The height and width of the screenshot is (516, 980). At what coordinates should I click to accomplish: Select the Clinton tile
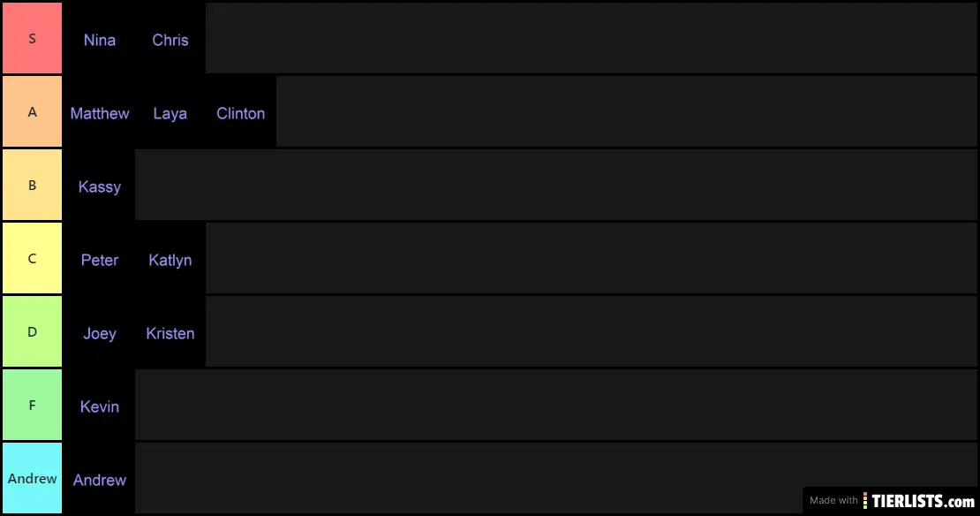coord(241,111)
